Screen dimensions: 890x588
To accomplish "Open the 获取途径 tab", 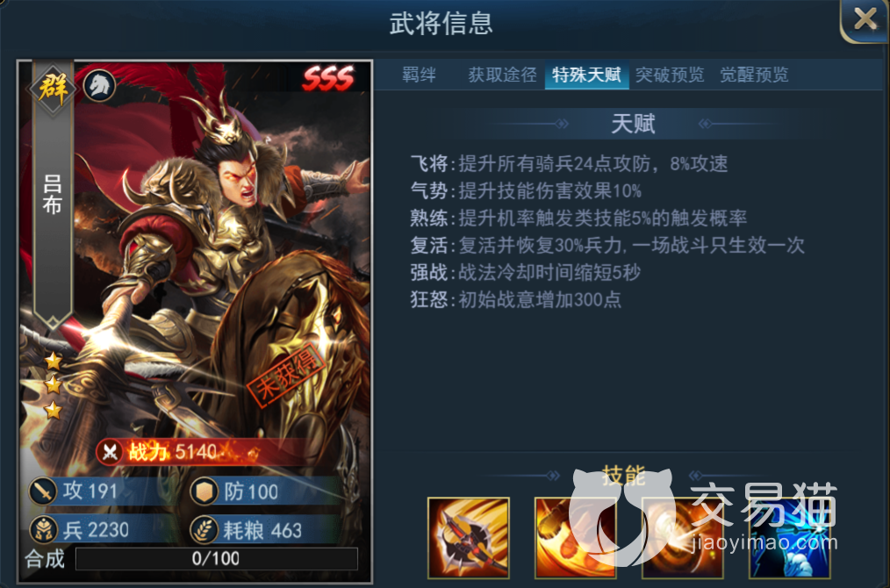I will point(502,75).
